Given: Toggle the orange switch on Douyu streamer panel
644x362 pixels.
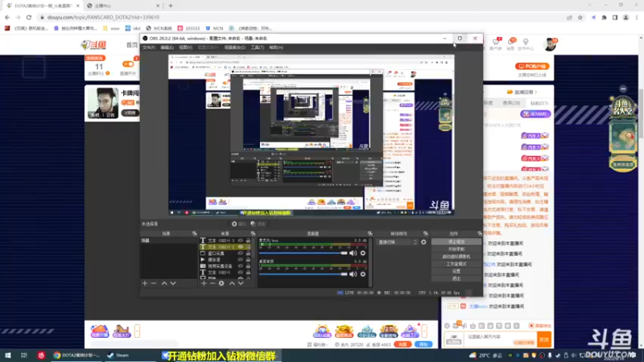Looking at the screenshot, I should 128,64.
